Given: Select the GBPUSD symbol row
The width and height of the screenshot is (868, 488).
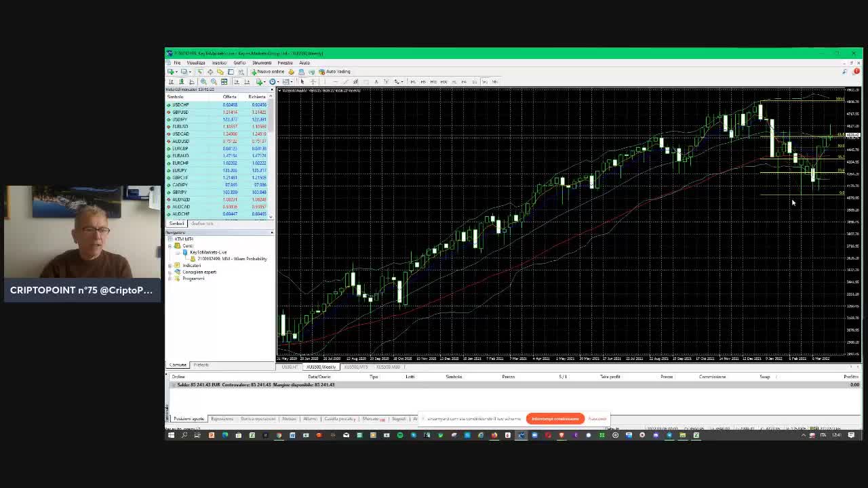Looking at the screenshot, I should [217, 112].
